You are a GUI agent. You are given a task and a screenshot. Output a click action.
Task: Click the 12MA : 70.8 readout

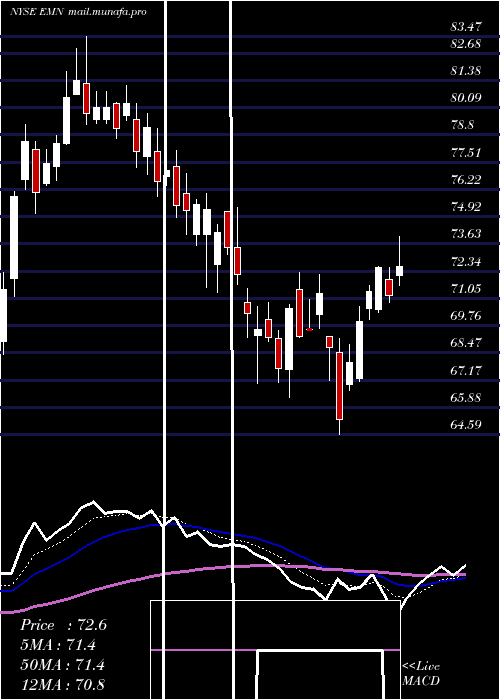(62, 685)
